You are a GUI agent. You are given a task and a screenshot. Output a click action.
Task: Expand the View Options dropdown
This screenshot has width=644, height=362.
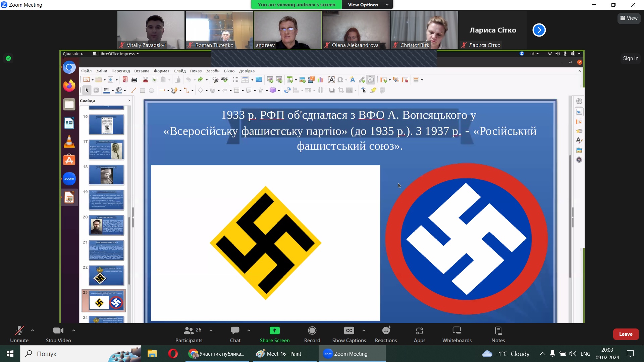coord(368,5)
